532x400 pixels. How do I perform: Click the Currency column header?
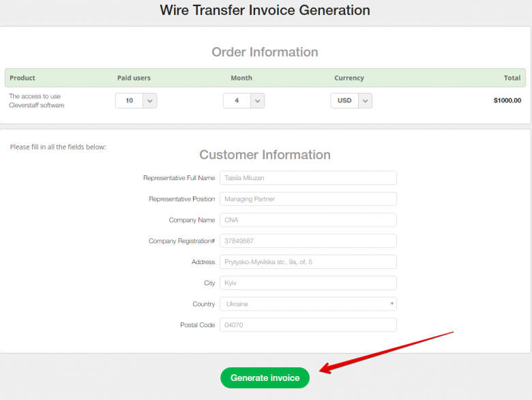coord(349,78)
